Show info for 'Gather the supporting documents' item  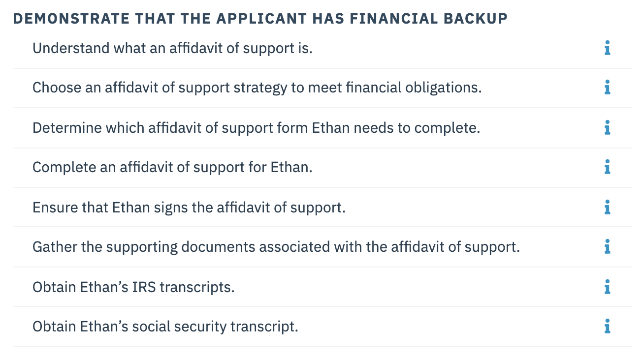[607, 247]
